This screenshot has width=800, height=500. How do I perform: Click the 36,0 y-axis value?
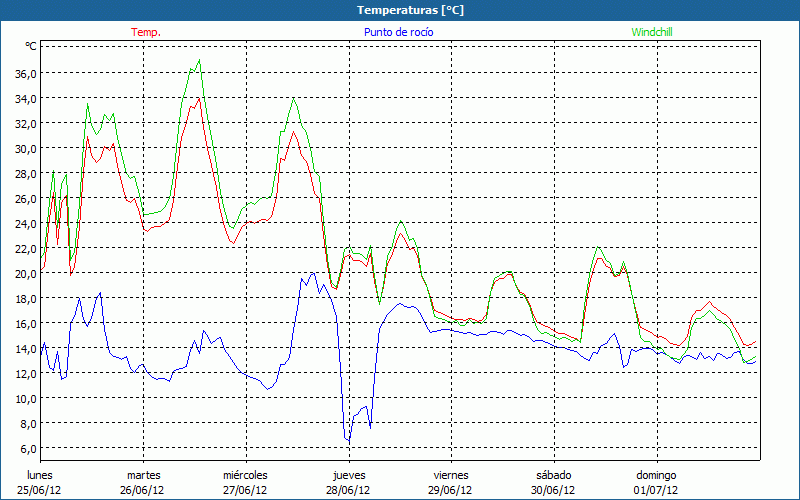25,73
